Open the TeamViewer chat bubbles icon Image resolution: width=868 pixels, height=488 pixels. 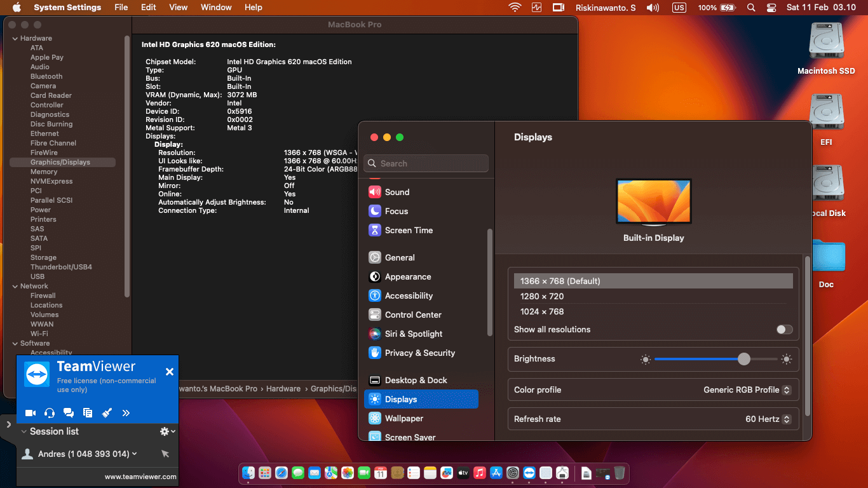(x=69, y=413)
